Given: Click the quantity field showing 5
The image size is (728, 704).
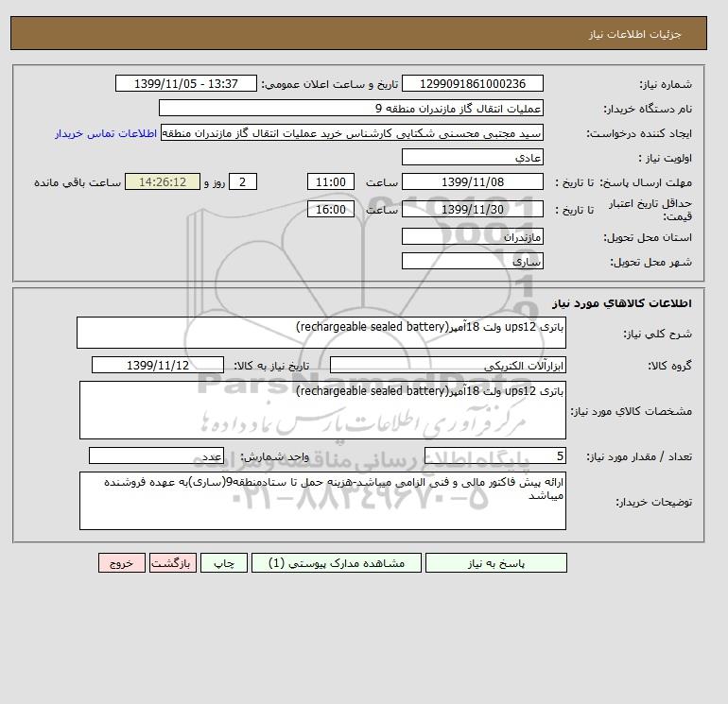Looking at the screenshot, I should tap(494, 455).
